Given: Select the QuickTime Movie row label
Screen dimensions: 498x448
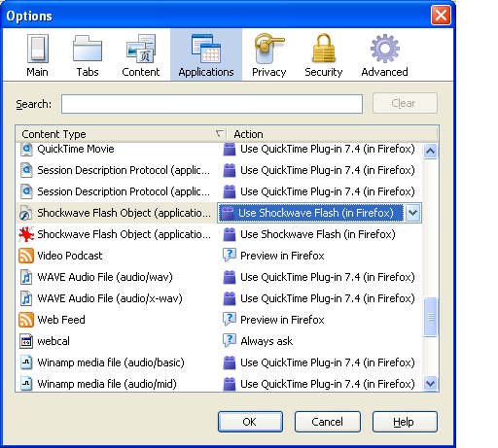Looking at the screenshot, I should (x=76, y=149).
